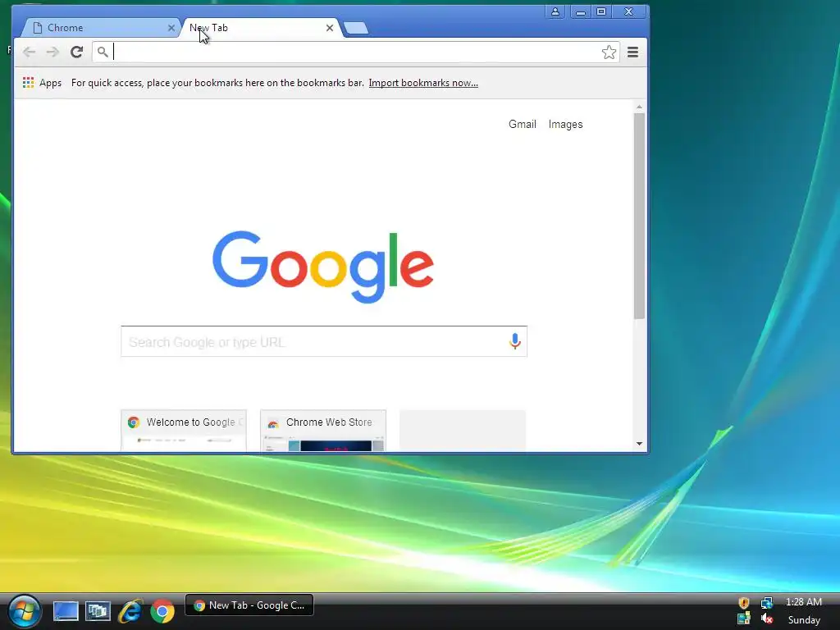Click the muted volume tray icon
The image size is (840, 630).
[767, 619]
